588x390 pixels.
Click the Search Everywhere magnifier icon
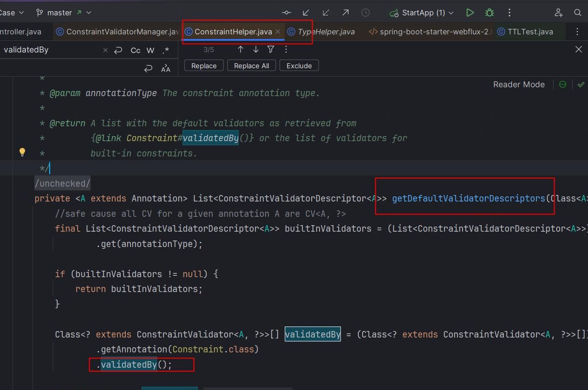[578, 13]
